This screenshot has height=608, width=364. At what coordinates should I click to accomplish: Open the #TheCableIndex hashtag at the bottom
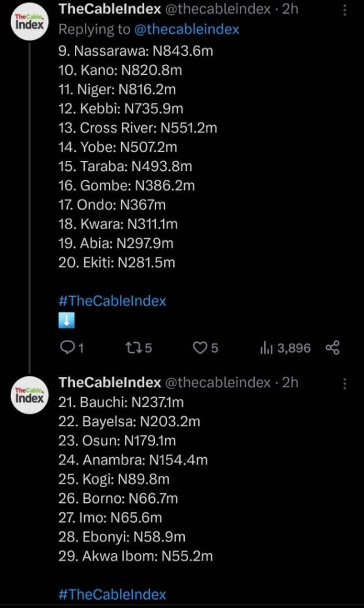coord(112,594)
